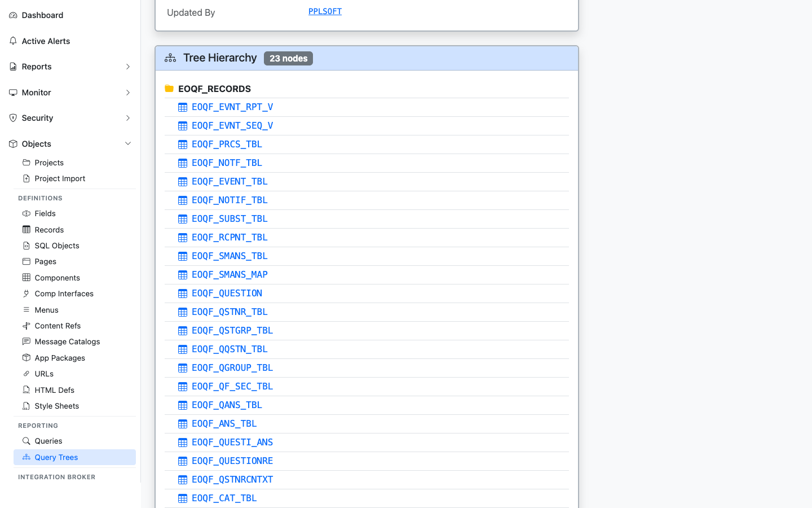Click the Active Alerts bell icon
Image resolution: width=812 pixels, height=508 pixels.
coord(13,41)
